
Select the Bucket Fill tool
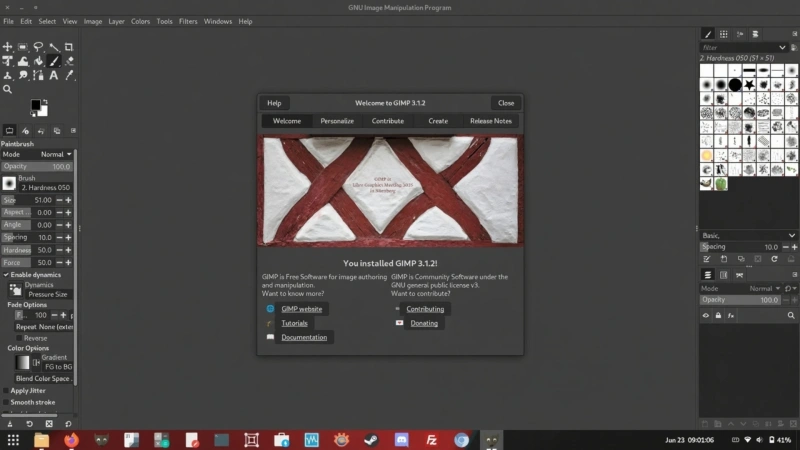click(38, 61)
